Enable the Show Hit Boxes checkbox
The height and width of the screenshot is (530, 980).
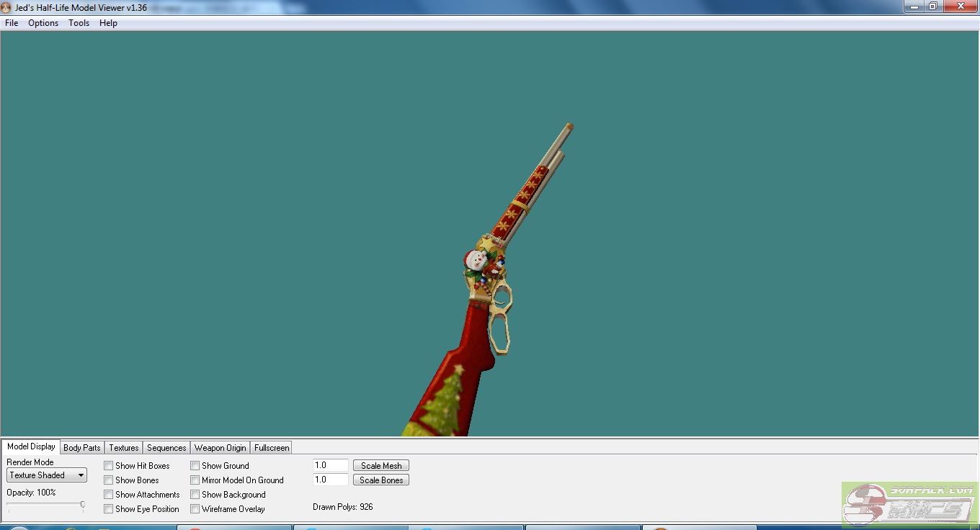pos(109,466)
